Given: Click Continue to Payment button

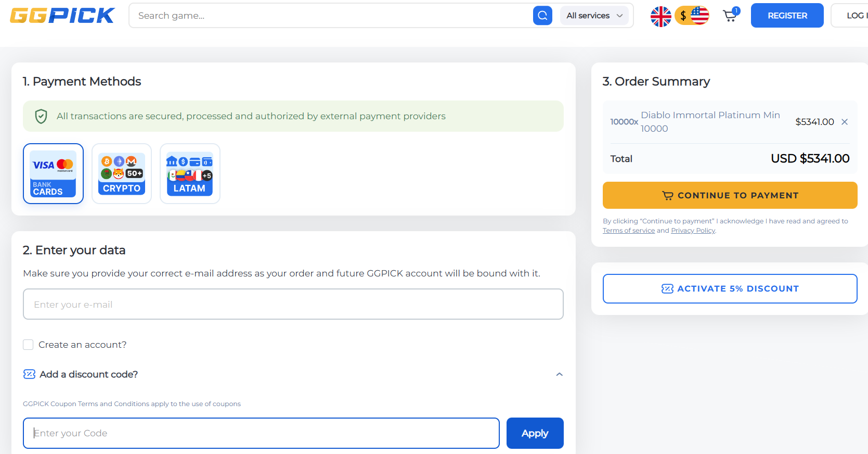Looking at the screenshot, I should tap(730, 195).
